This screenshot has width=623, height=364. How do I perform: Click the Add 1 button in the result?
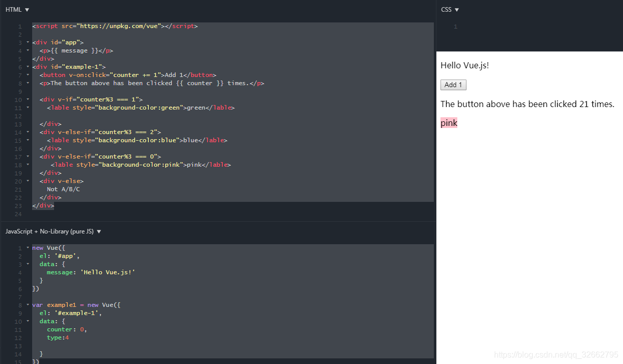453,85
